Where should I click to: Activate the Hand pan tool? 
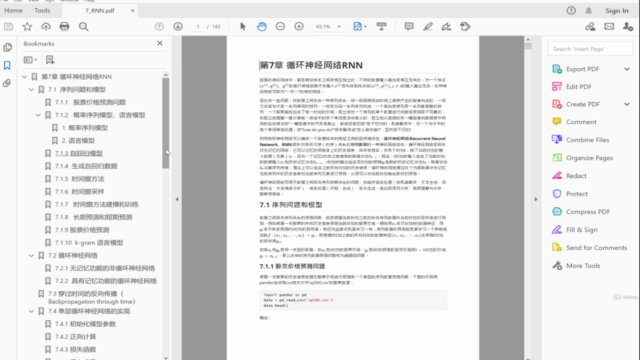pyautogui.click(x=262, y=27)
